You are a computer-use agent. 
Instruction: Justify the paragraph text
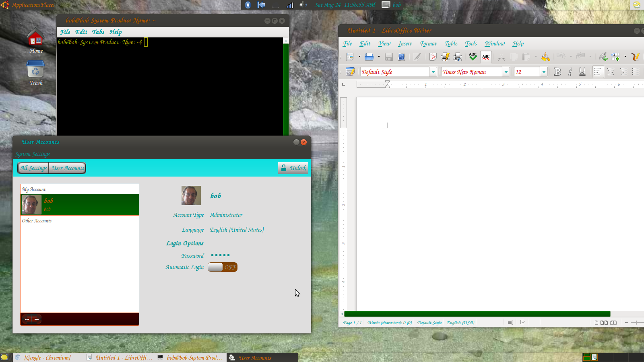636,72
